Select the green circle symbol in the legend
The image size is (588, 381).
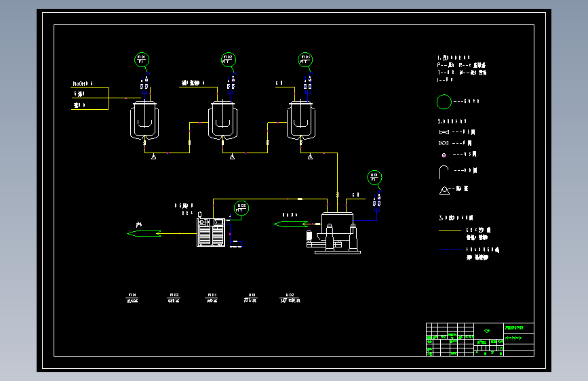coord(444,102)
